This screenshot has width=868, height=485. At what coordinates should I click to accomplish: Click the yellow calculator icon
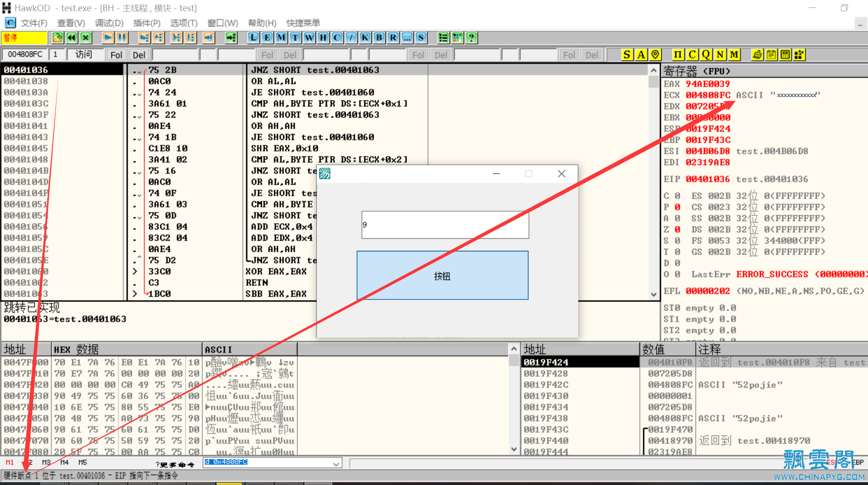785,55
